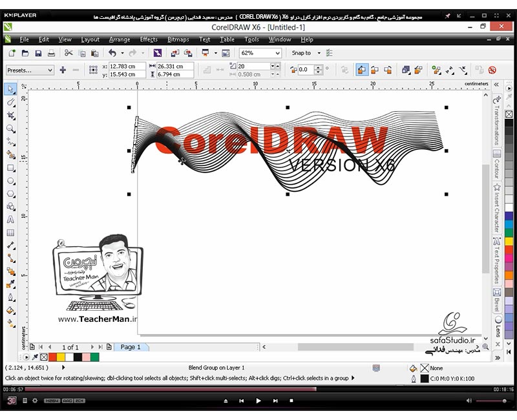
Task: Save the document with the disk icon
Action: 38,53
